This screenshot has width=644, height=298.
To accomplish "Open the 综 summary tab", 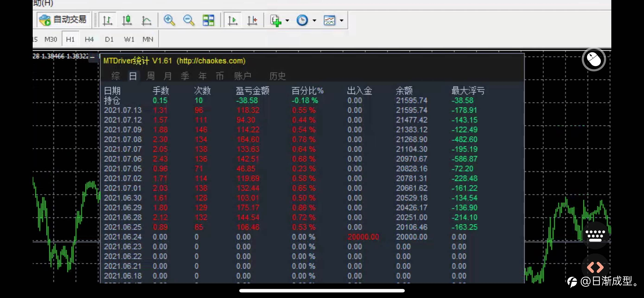I will pyautogui.click(x=115, y=76).
